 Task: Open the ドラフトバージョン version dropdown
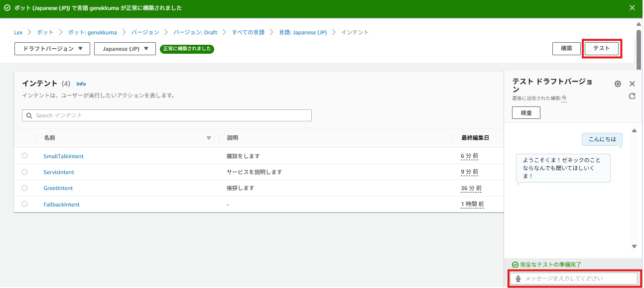pos(52,49)
